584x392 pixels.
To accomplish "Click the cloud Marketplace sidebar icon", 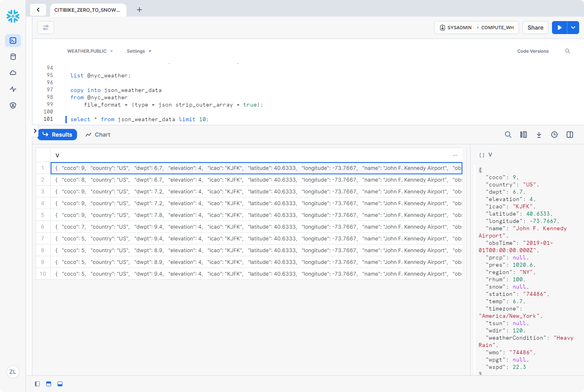I will 13,73.
